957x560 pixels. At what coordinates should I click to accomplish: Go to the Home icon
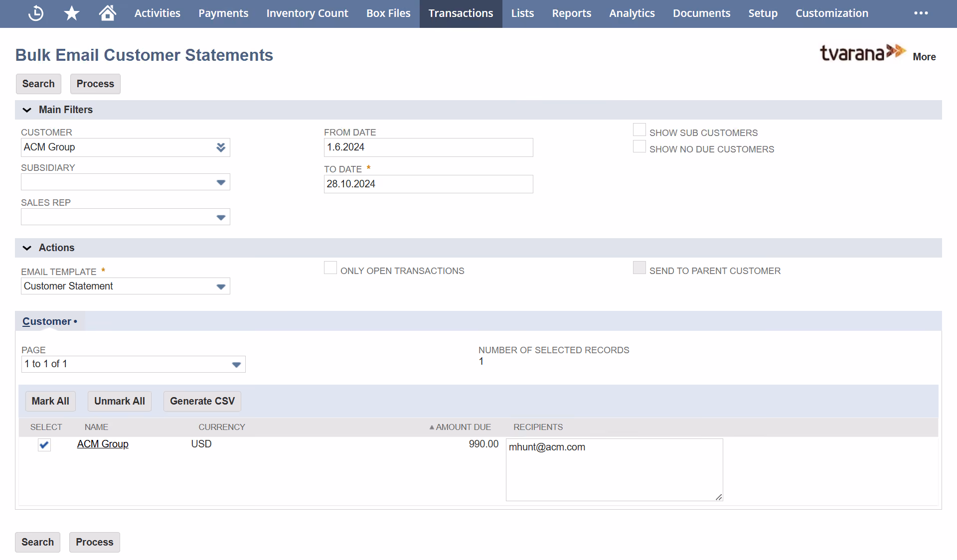pos(107,13)
